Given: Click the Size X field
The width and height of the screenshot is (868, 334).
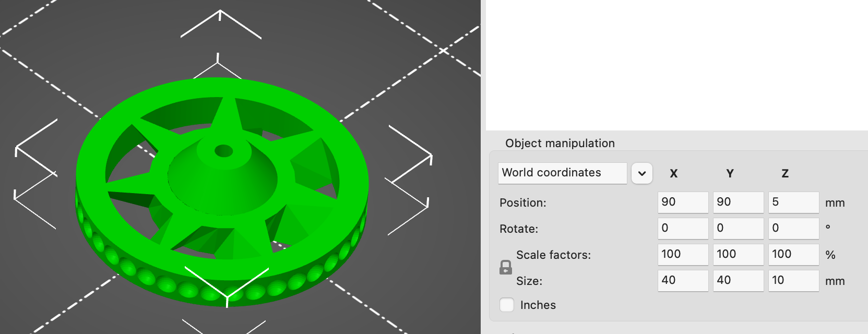Looking at the screenshot, I should [682, 281].
